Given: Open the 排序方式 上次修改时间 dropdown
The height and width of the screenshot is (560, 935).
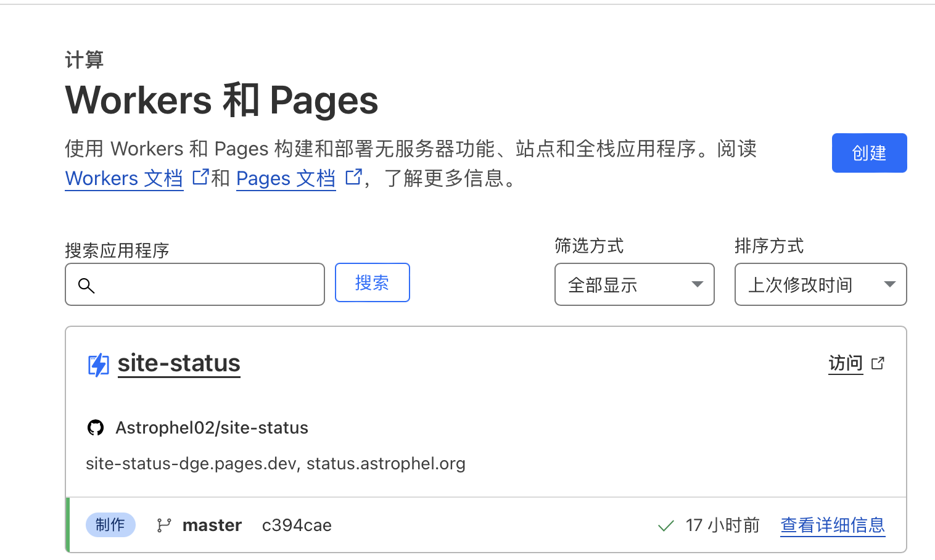Looking at the screenshot, I should [821, 284].
